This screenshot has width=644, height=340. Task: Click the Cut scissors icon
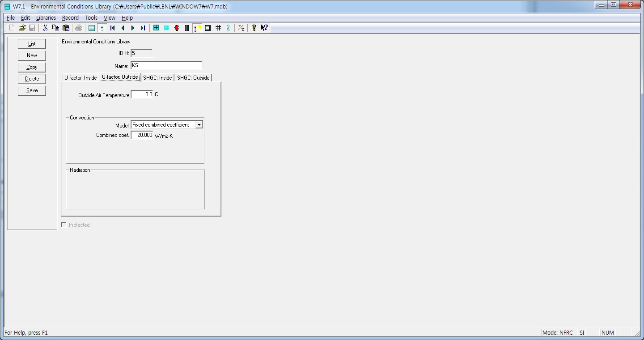point(45,28)
